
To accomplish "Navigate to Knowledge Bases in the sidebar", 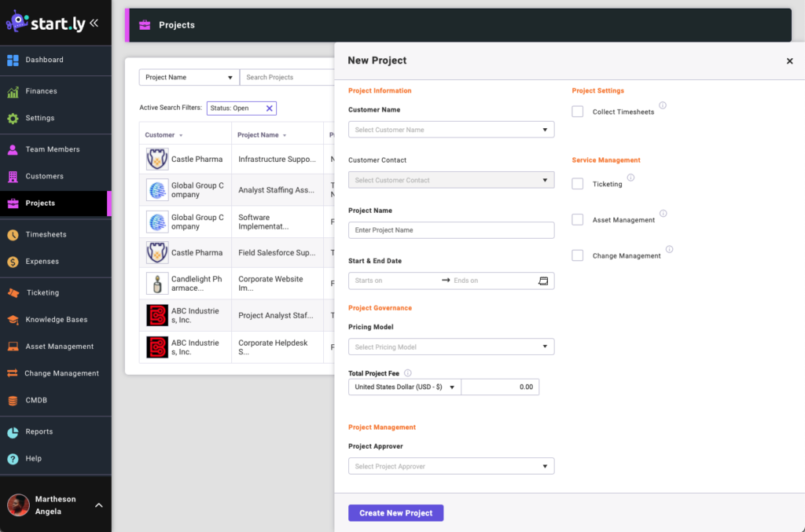I will [14, 319].
